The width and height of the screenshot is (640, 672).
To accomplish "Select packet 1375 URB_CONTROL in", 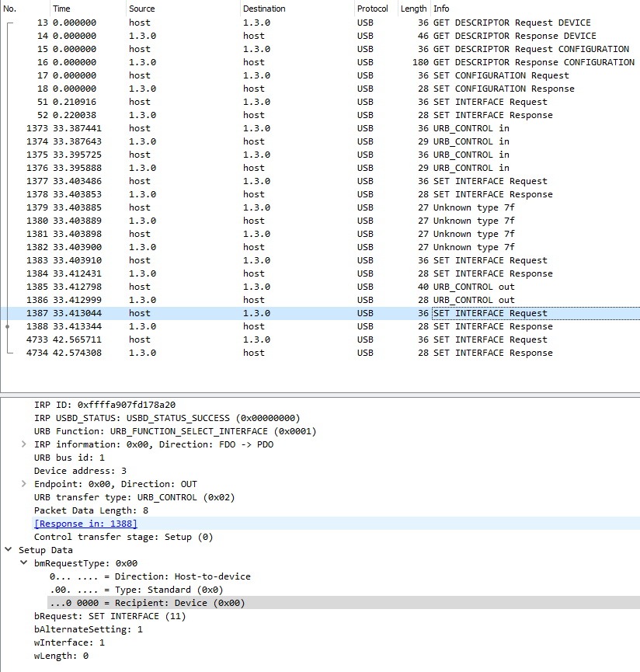I will [x=320, y=155].
